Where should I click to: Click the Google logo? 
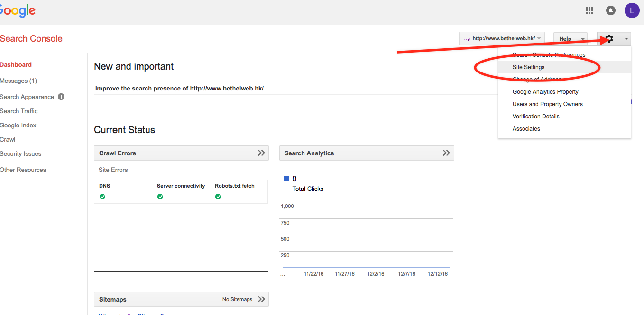pos(18,10)
